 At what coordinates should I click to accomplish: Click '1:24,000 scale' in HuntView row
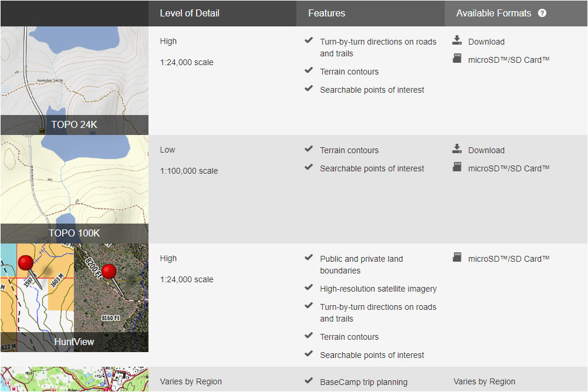tap(187, 279)
